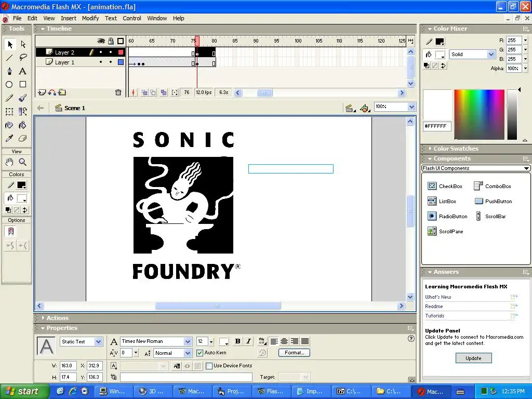The width and height of the screenshot is (532, 399).
Task: Select the Oval tool
Action: [9, 85]
